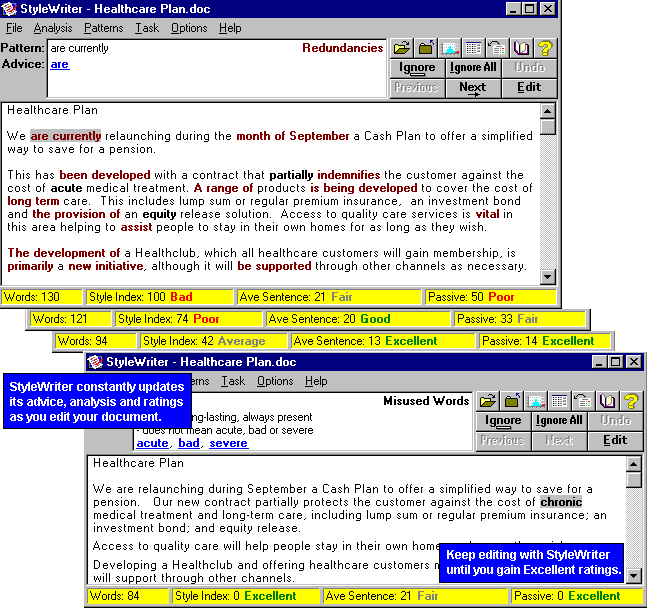Click highlighted word 'chronic' in bottom document
Viewport: 647px width, 608px height.
561,502
